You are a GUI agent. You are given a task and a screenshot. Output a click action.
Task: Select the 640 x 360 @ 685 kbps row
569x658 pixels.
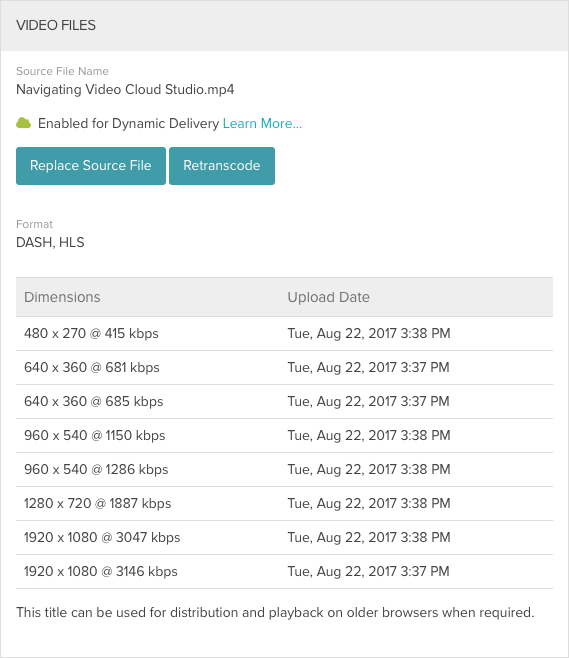coord(284,402)
